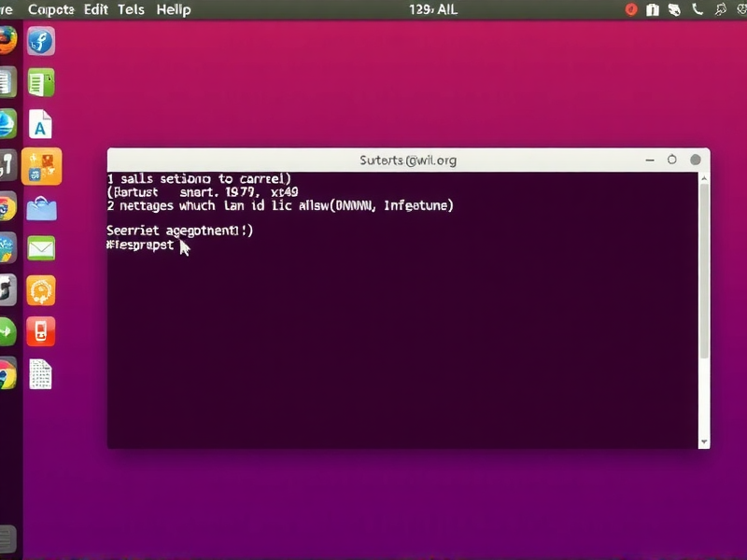
Task: Open the Character Map 'A' app
Action: click(x=41, y=122)
